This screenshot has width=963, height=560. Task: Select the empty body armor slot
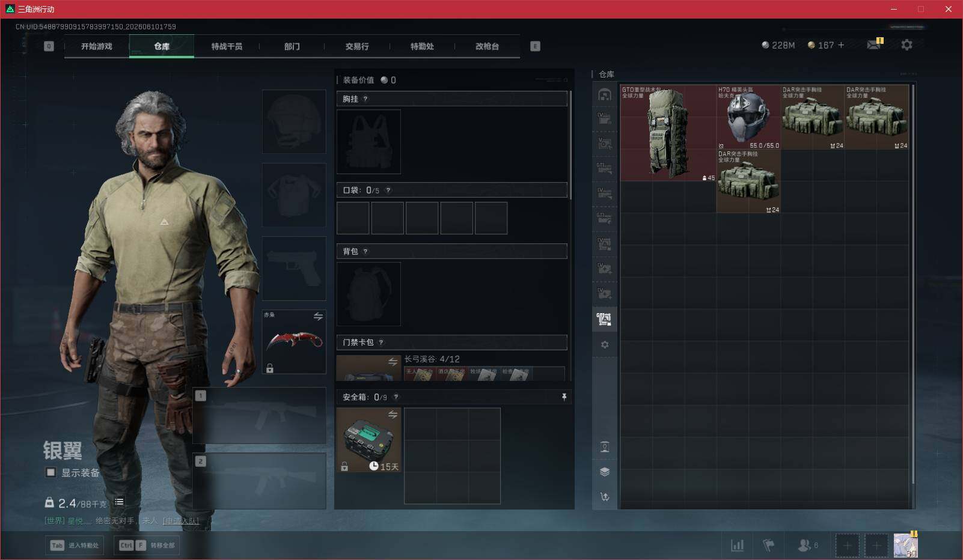[294, 195]
